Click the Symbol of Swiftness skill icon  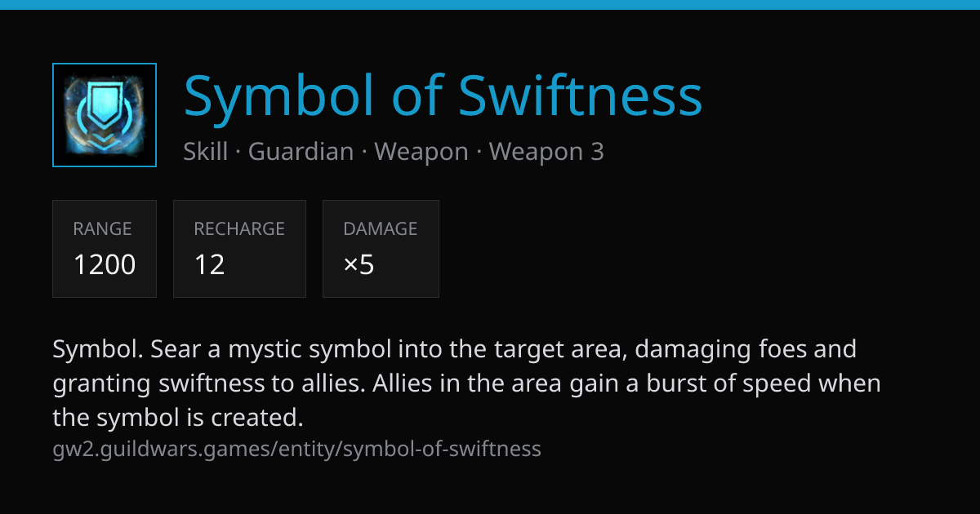104,115
